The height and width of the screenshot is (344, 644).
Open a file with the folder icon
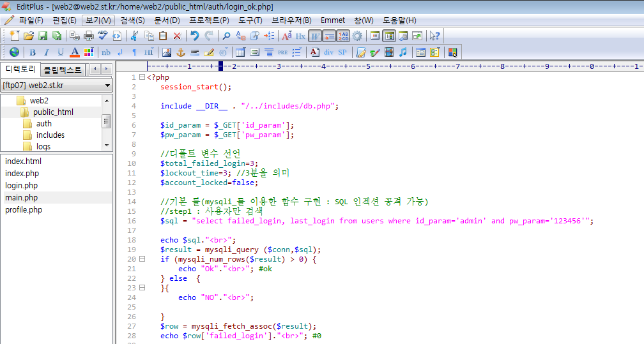[28, 36]
